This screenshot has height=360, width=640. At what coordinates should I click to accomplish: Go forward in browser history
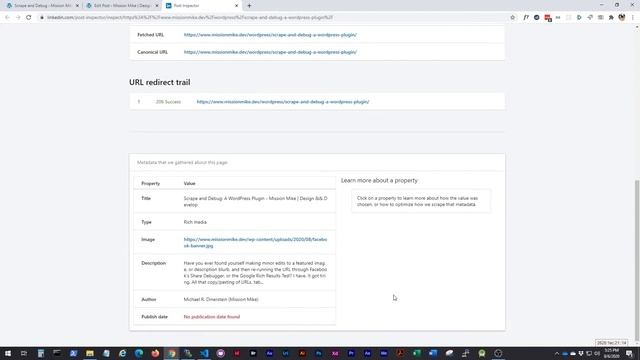click(18, 18)
